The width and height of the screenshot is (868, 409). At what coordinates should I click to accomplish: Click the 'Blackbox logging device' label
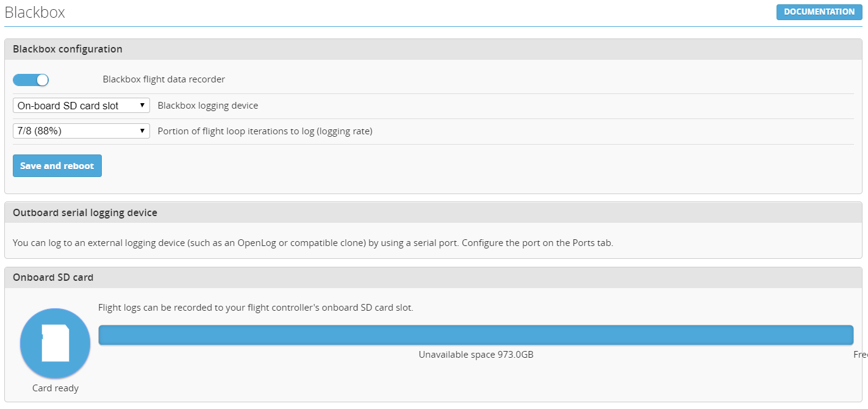point(207,106)
